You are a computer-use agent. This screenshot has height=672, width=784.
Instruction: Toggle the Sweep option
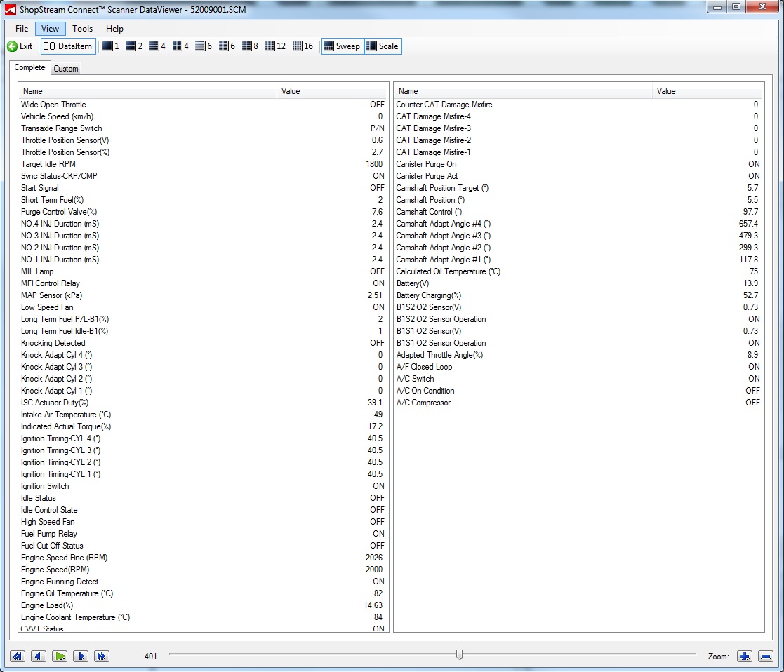343,46
